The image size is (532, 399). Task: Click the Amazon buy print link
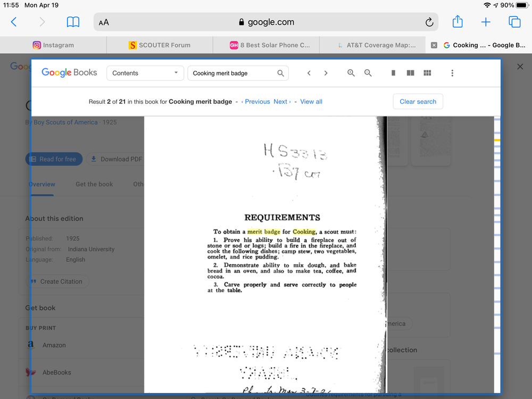tap(54, 345)
